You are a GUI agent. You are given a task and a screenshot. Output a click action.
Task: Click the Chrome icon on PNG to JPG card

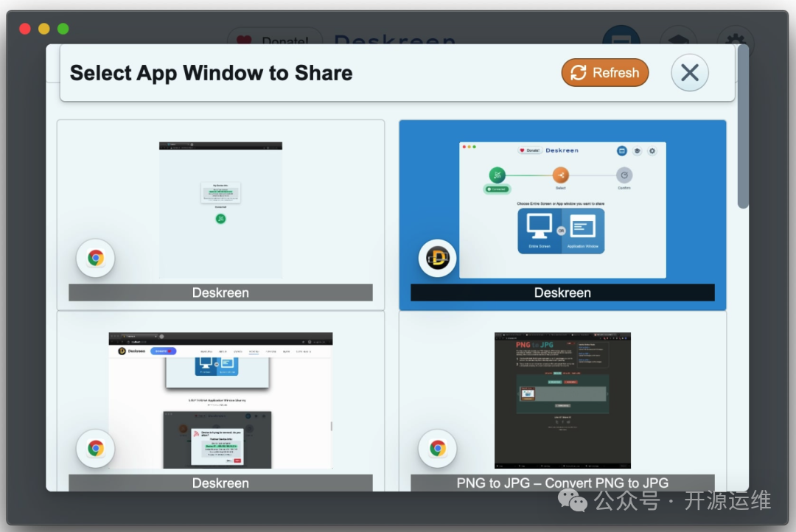point(437,448)
